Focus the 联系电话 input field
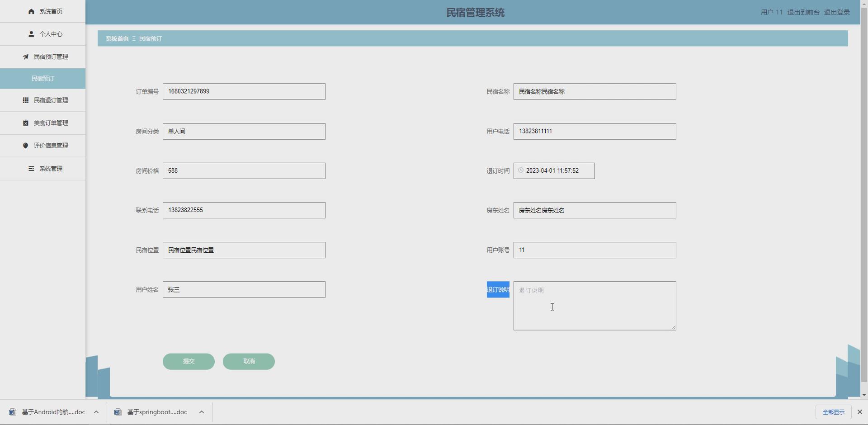Viewport: 868px width, 425px height. tap(244, 210)
